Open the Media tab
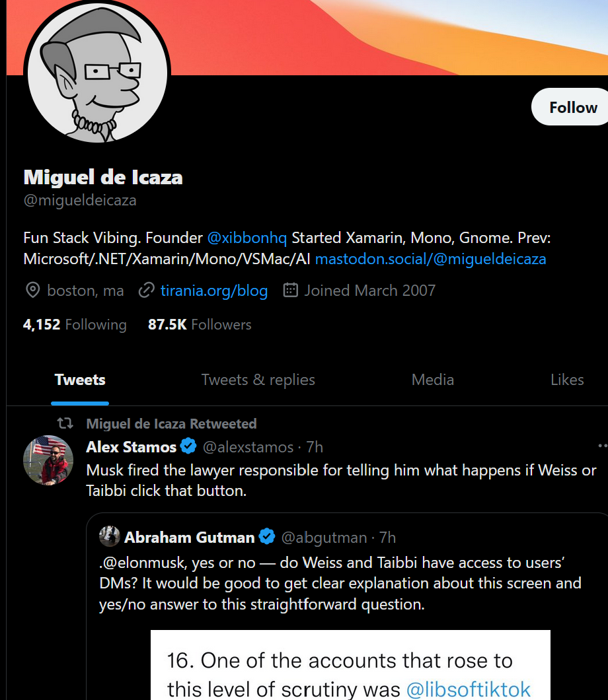The width and height of the screenshot is (608, 700). [432, 380]
